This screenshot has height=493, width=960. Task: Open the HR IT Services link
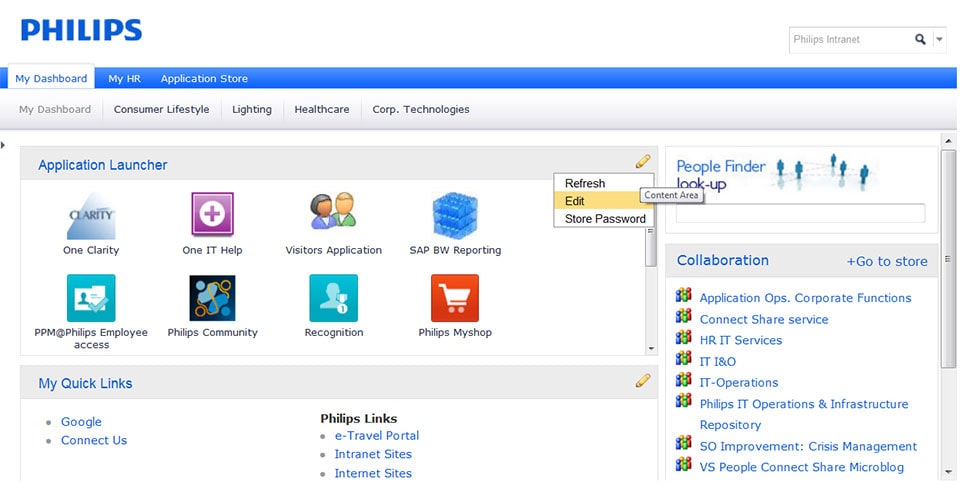741,341
